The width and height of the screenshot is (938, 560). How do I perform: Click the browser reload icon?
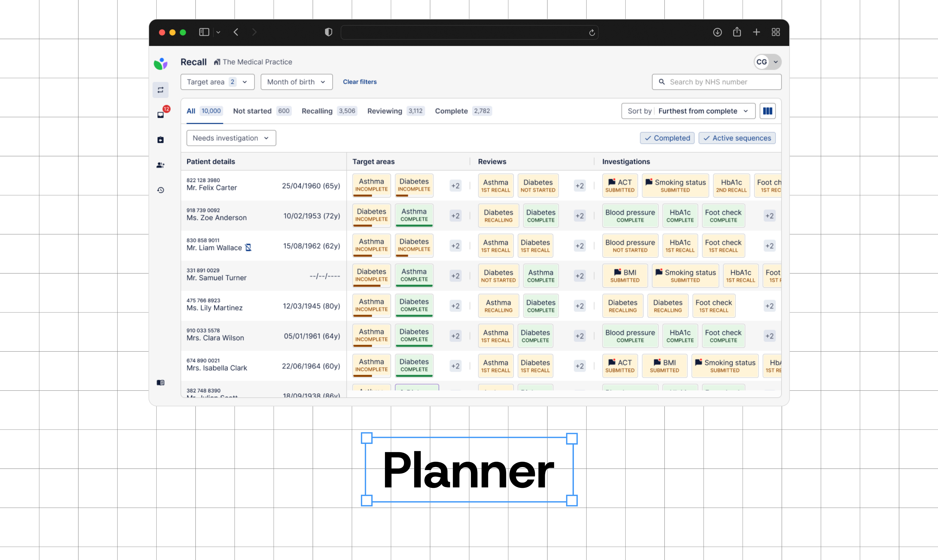(x=592, y=33)
